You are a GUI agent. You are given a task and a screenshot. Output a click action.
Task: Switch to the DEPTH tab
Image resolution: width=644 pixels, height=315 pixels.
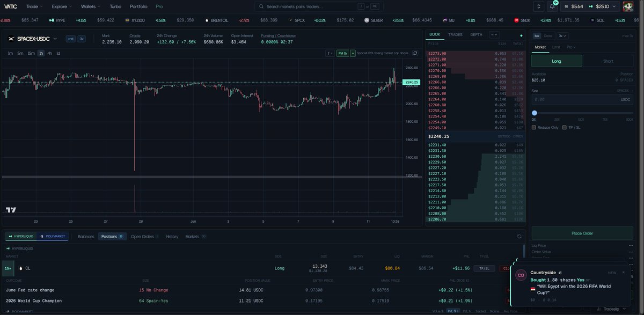click(476, 34)
